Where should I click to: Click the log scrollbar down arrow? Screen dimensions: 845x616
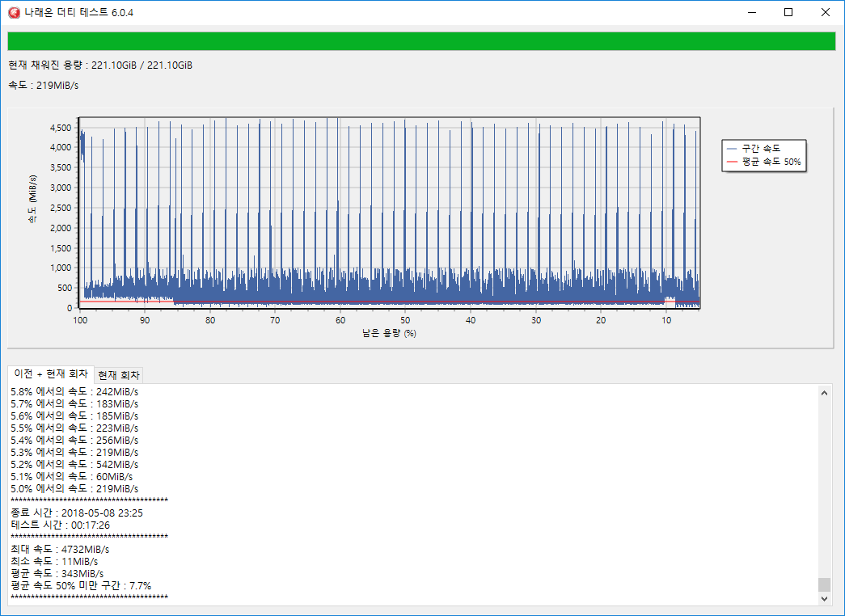coord(824,598)
